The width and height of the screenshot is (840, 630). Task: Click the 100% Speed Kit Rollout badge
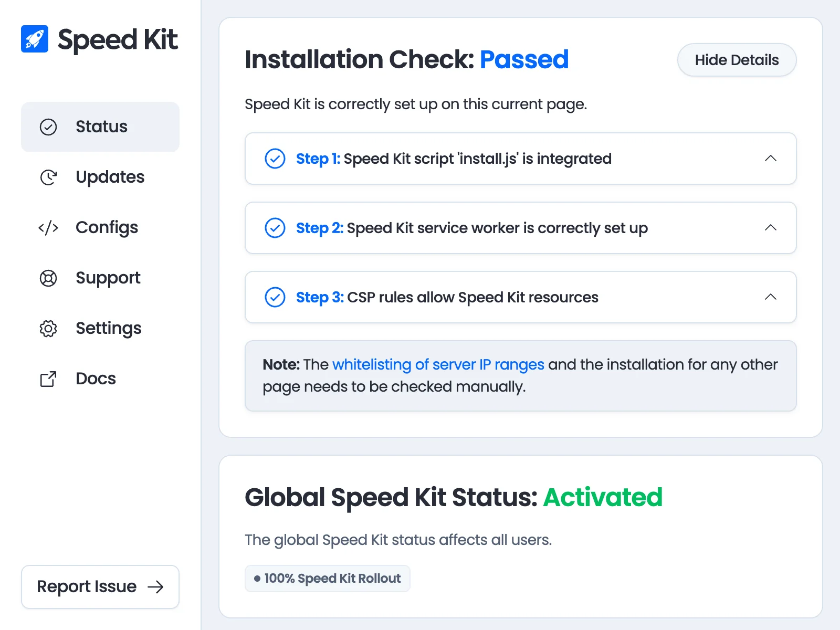pyautogui.click(x=328, y=579)
